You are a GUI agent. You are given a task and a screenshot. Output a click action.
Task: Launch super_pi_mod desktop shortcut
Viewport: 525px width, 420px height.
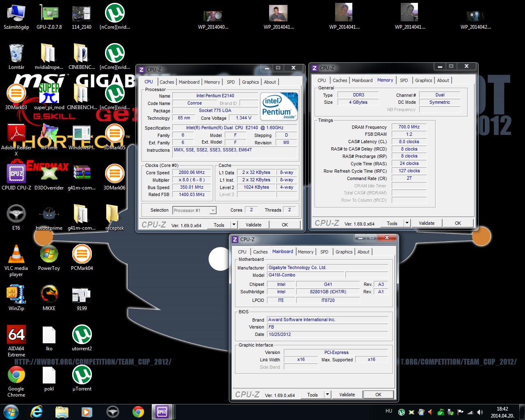[x=49, y=97]
